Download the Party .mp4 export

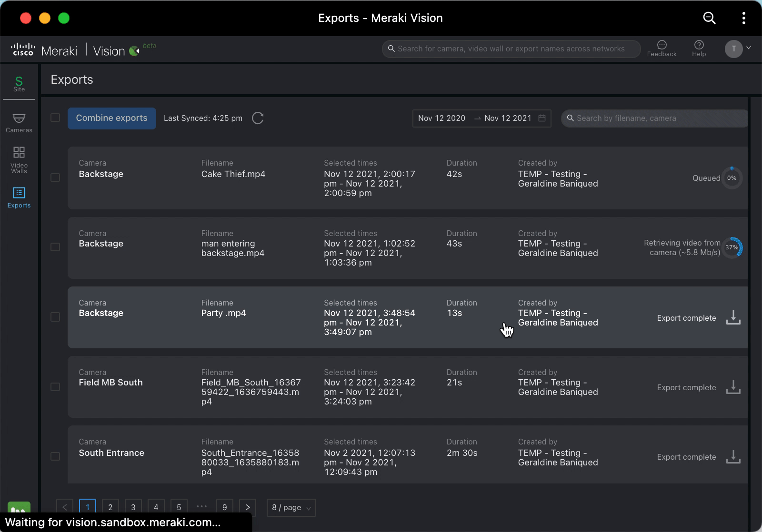pos(733,317)
